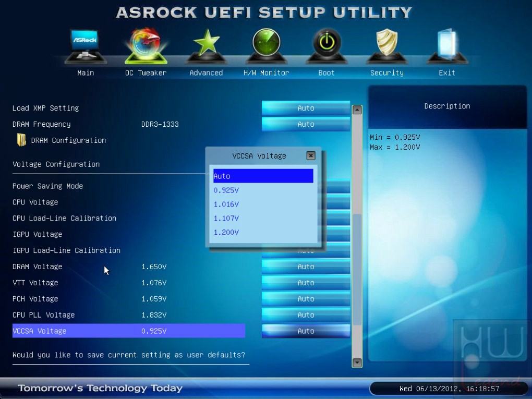
Task: Select the PCH Voltage row label
Action: click(35, 299)
